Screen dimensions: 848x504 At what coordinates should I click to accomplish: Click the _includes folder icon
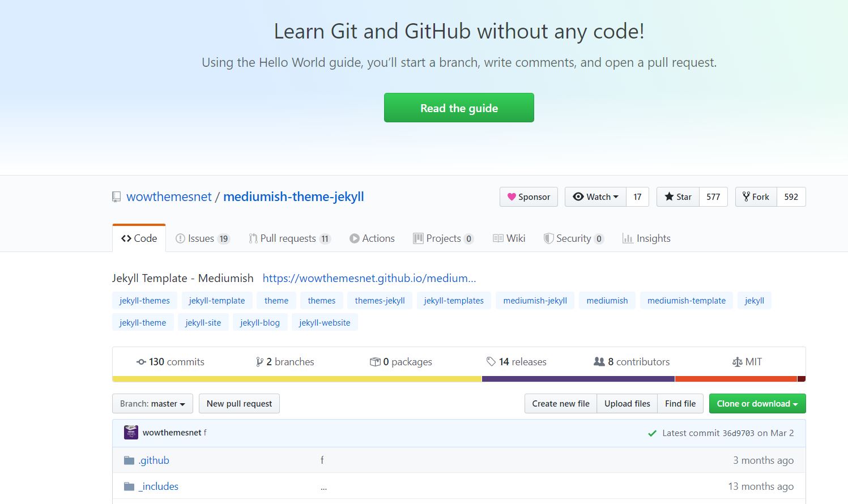(x=129, y=486)
